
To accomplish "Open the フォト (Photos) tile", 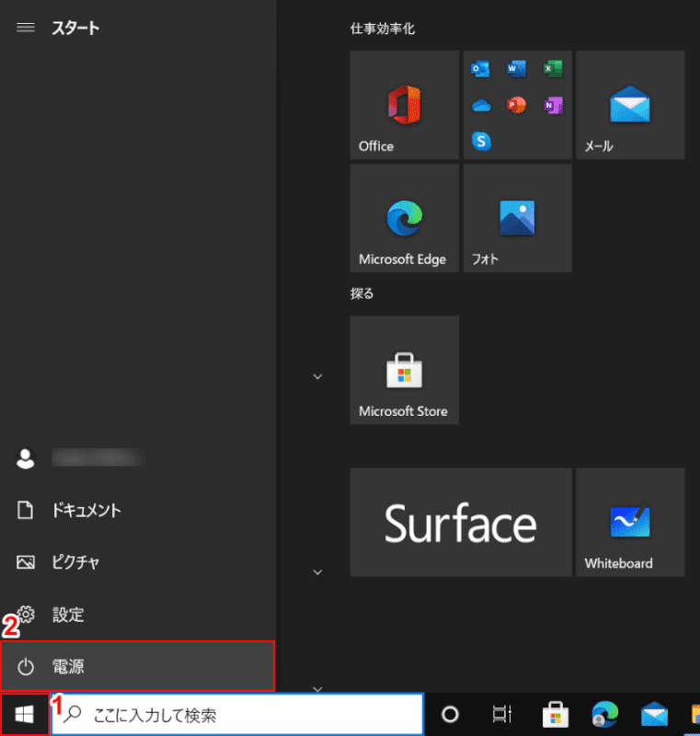I will (517, 218).
